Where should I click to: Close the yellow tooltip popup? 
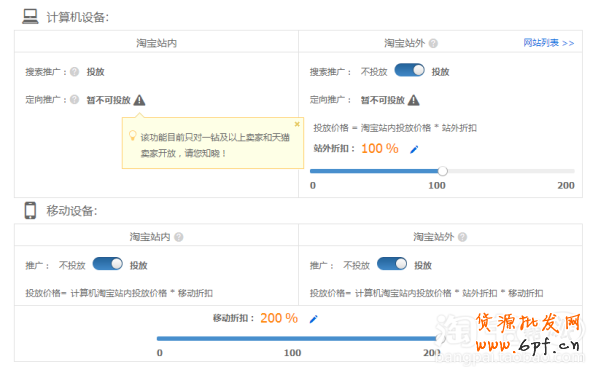tap(297, 124)
